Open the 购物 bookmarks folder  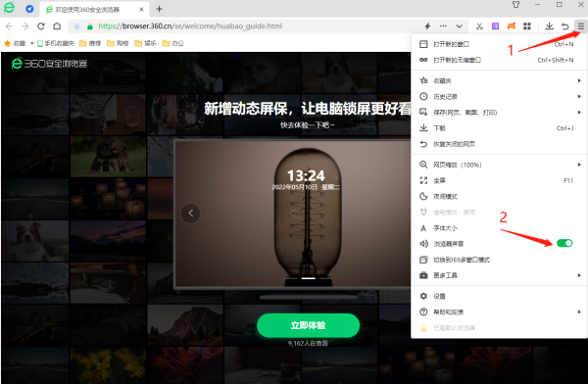click(x=118, y=43)
